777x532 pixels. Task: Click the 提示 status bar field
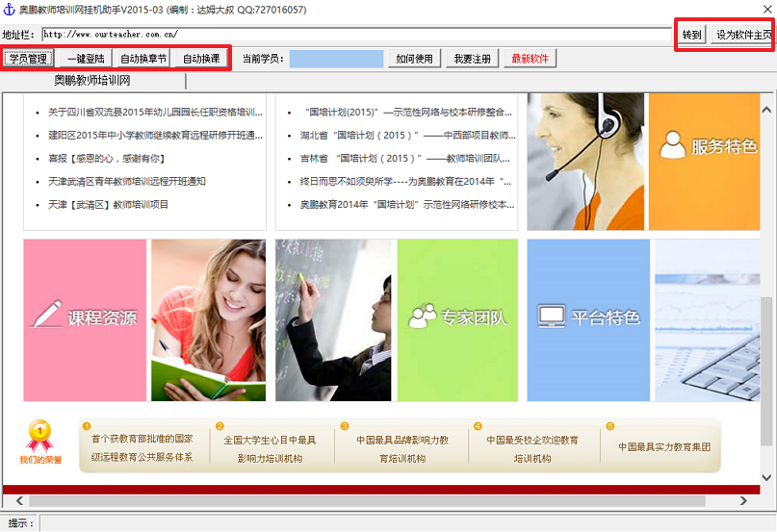[407, 523]
